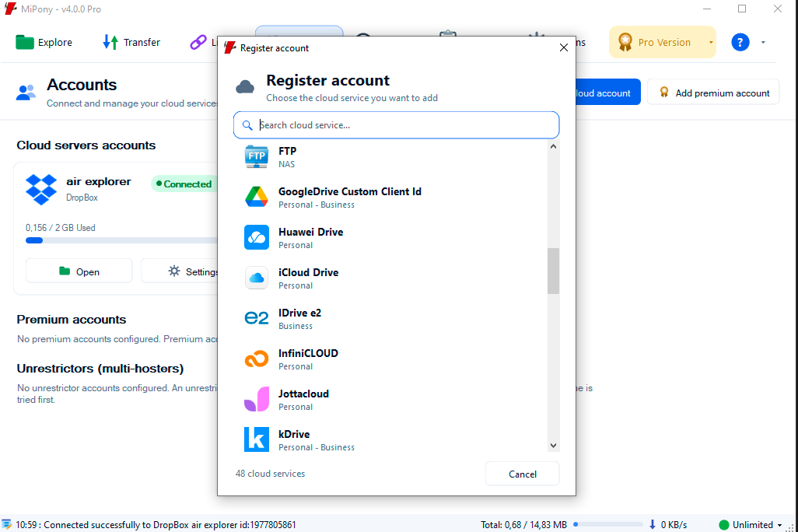Click the FTP service icon
The height and width of the screenshot is (532, 798).
click(x=257, y=157)
